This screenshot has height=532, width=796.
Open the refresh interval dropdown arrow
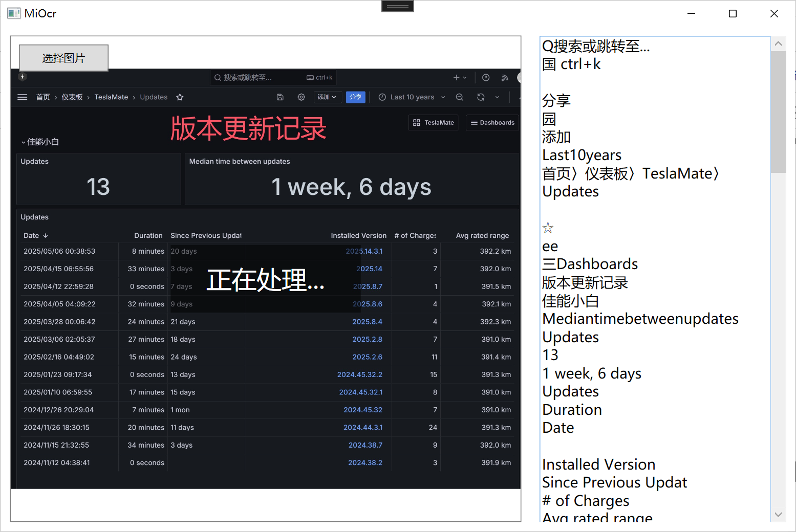497,97
